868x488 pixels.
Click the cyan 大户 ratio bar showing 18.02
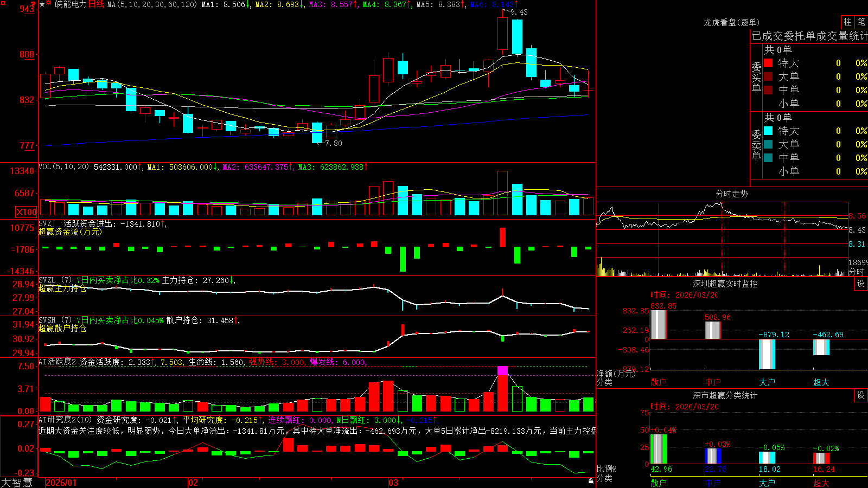pos(767,458)
